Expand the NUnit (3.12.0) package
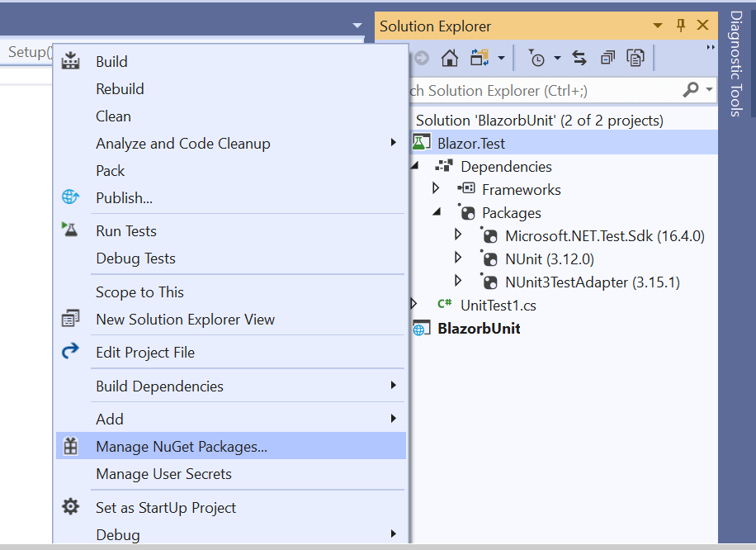Image resolution: width=756 pixels, height=550 pixels. click(459, 258)
